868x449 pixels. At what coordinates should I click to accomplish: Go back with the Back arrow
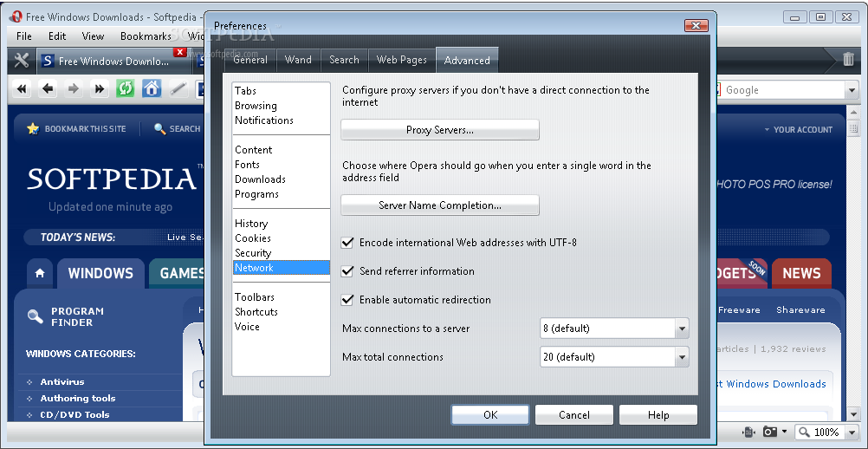(x=49, y=88)
